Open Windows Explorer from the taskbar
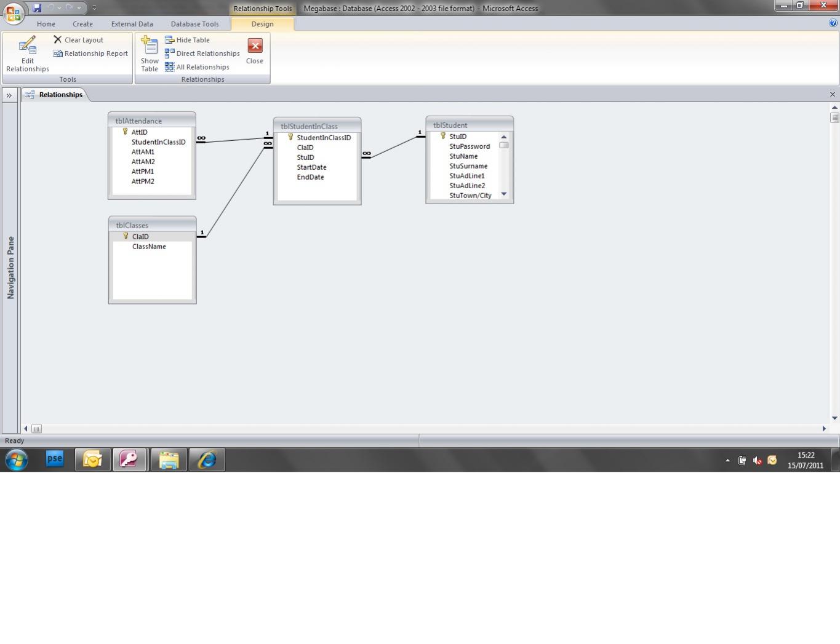Screen dimensions: 840x644 [x=169, y=459]
